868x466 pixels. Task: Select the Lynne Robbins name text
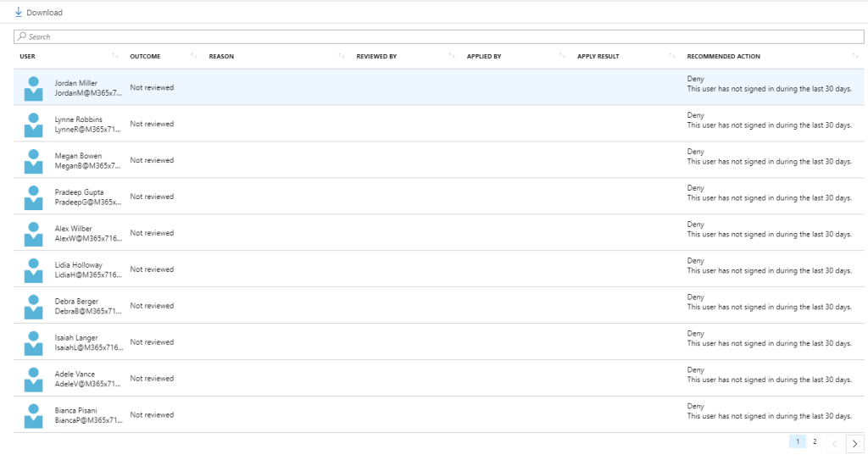(79, 119)
